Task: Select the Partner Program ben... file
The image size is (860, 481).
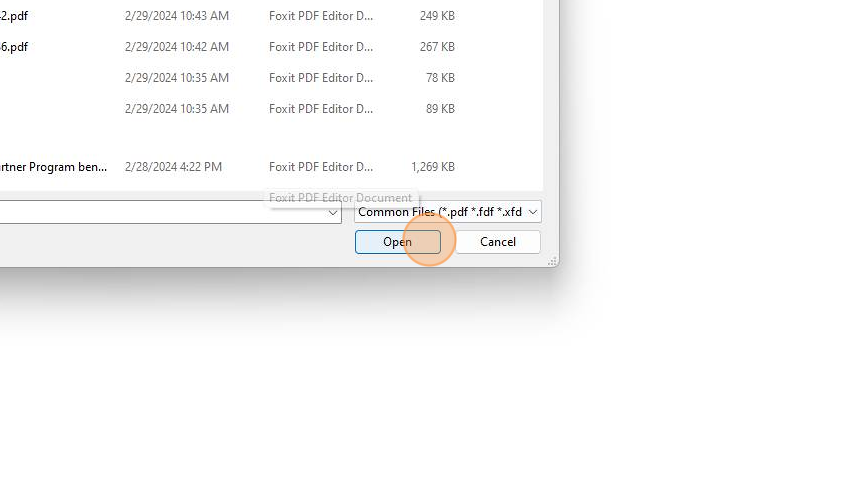Action: point(53,167)
